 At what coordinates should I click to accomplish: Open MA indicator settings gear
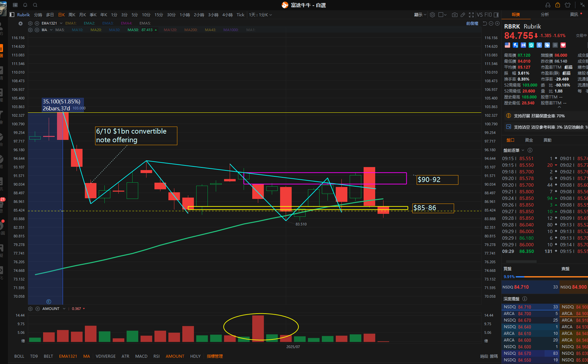tap(30, 30)
